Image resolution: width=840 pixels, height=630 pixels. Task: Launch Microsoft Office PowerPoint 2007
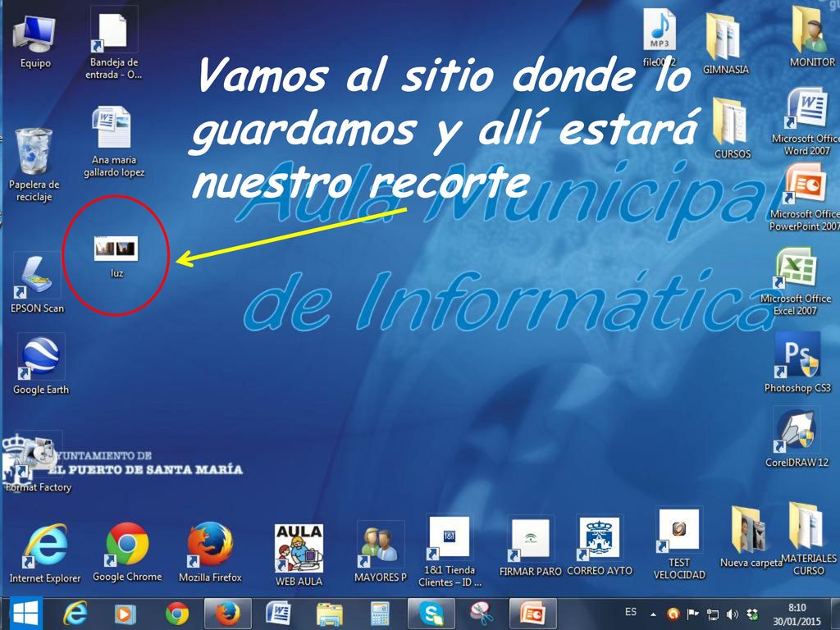tap(805, 198)
